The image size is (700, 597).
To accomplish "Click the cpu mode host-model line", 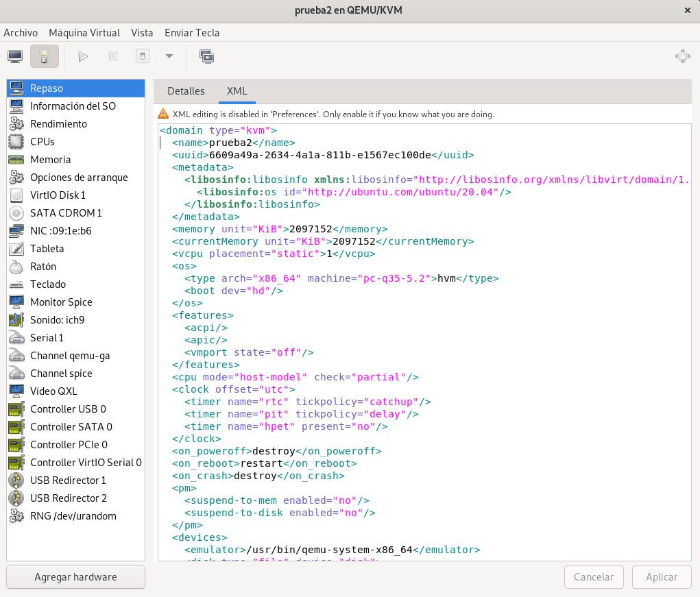I will tap(295, 377).
